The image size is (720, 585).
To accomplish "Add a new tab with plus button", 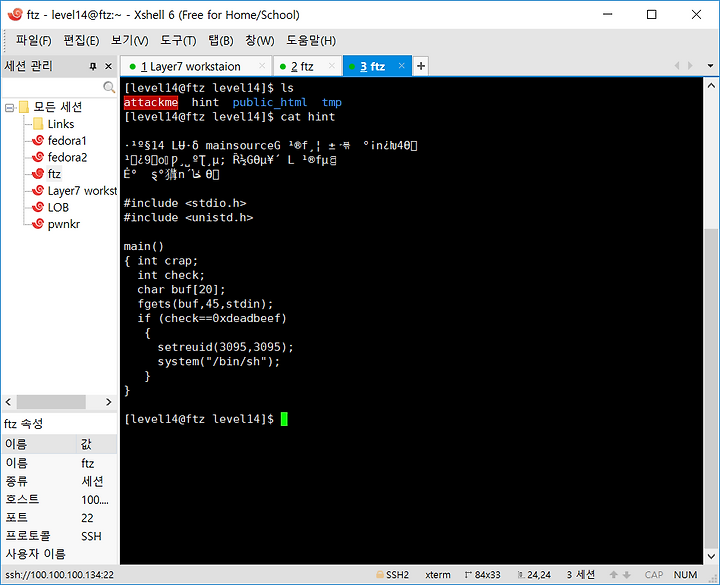I will pyautogui.click(x=421, y=67).
